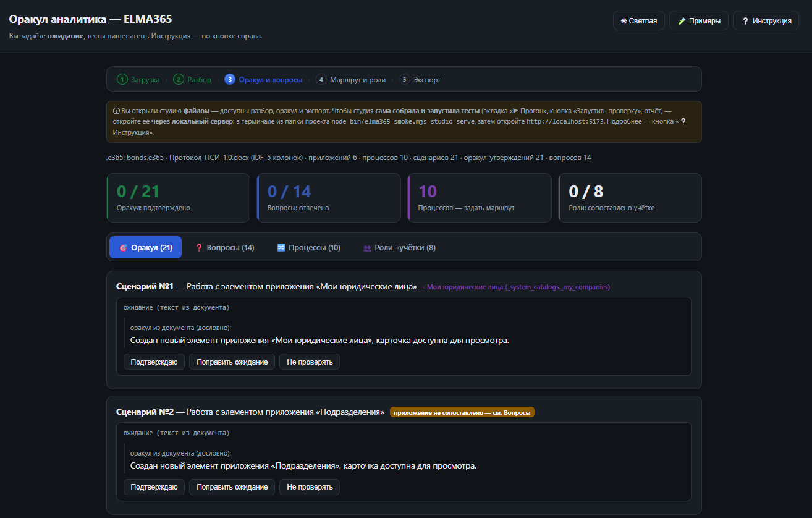Click Поправить ожидание for Сценарий №1
812x518 pixels.
[232, 362]
